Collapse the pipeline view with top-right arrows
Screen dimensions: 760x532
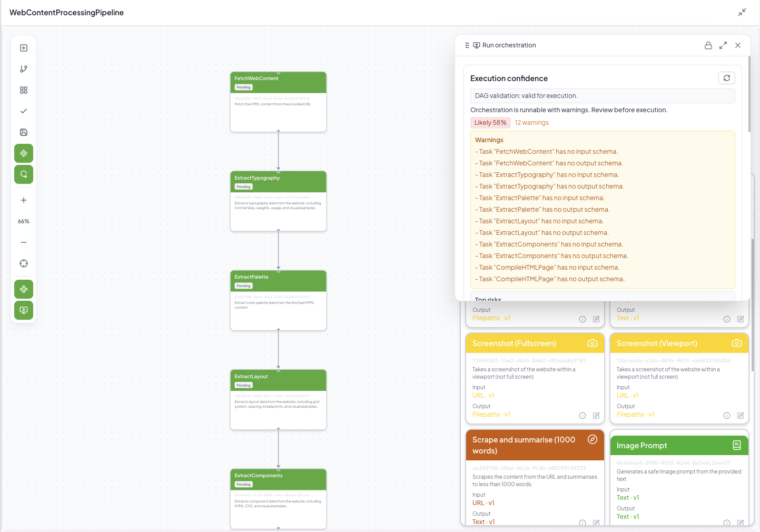[x=742, y=12]
